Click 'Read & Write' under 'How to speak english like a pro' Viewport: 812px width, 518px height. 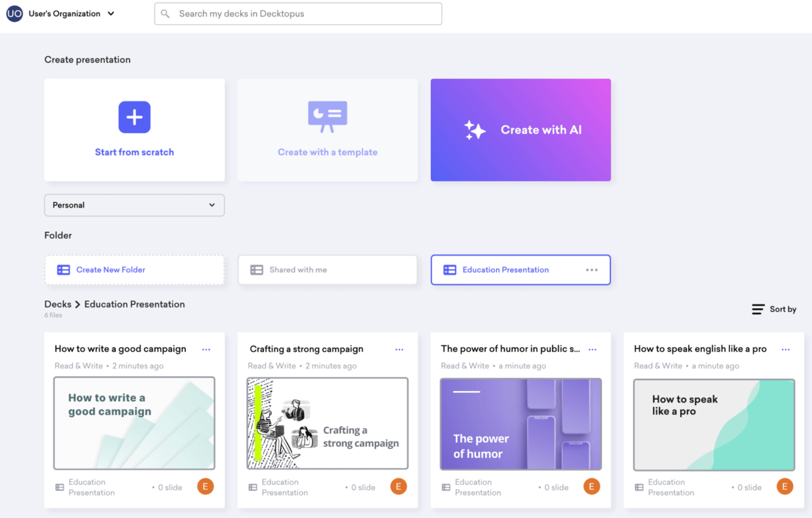click(x=658, y=366)
